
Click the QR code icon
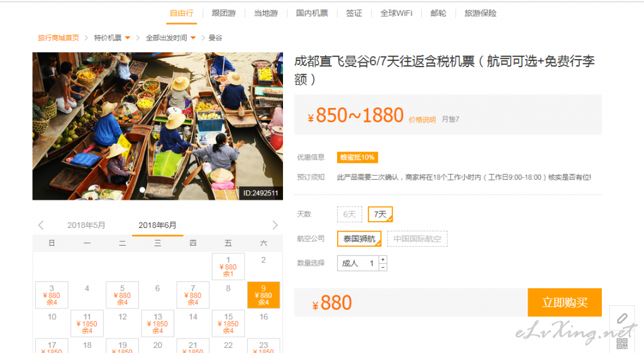622,344
